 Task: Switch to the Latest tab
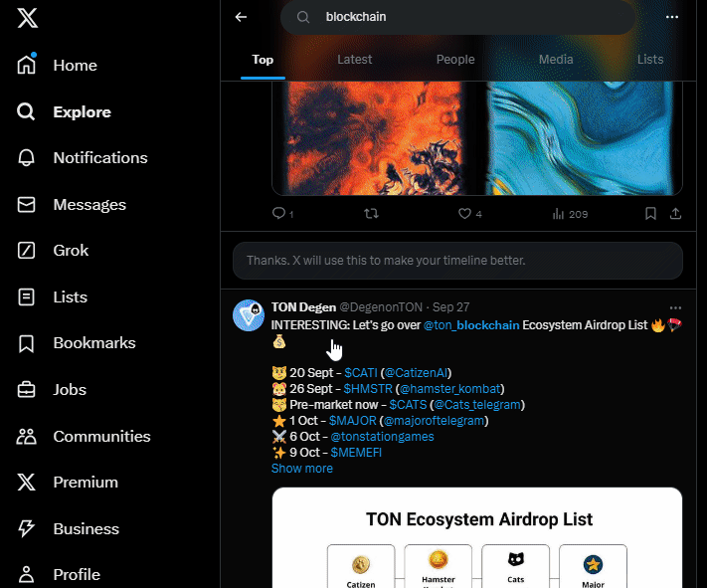pyautogui.click(x=354, y=60)
